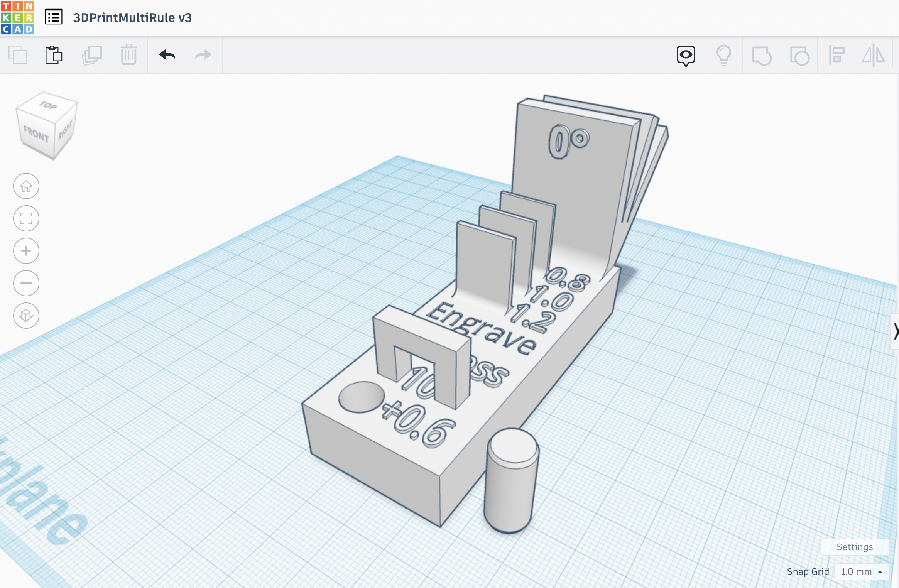Image resolution: width=899 pixels, height=588 pixels.
Task: Redo the undone action
Action: [x=203, y=55]
